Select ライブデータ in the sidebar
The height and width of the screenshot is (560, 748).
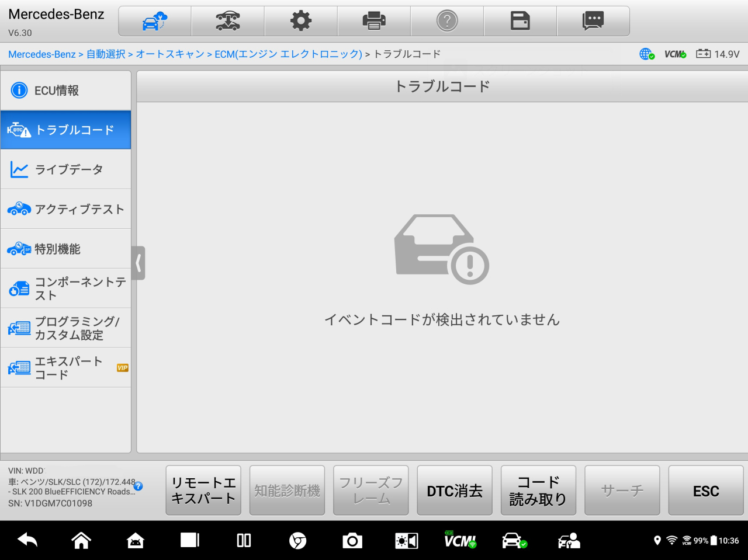point(65,170)
